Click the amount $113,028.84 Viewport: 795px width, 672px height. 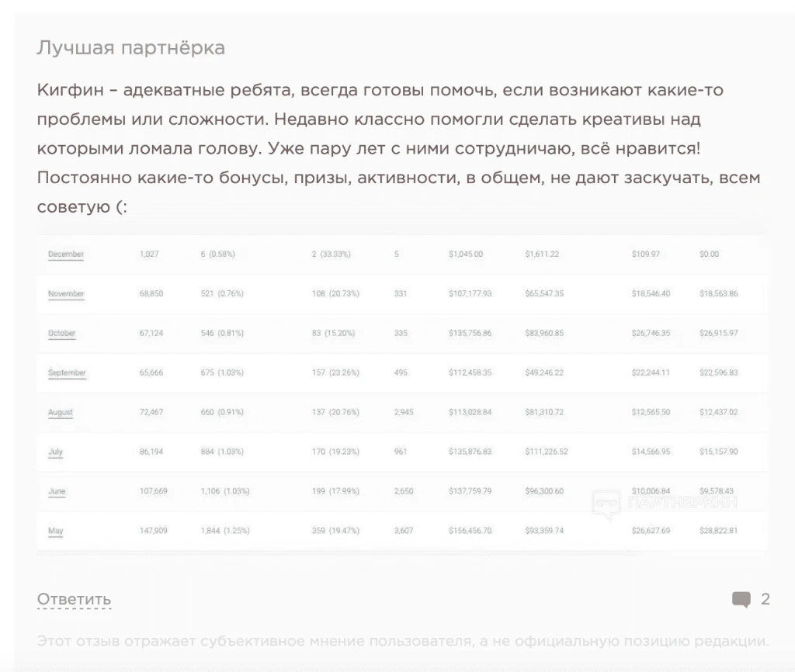[470, 412]
